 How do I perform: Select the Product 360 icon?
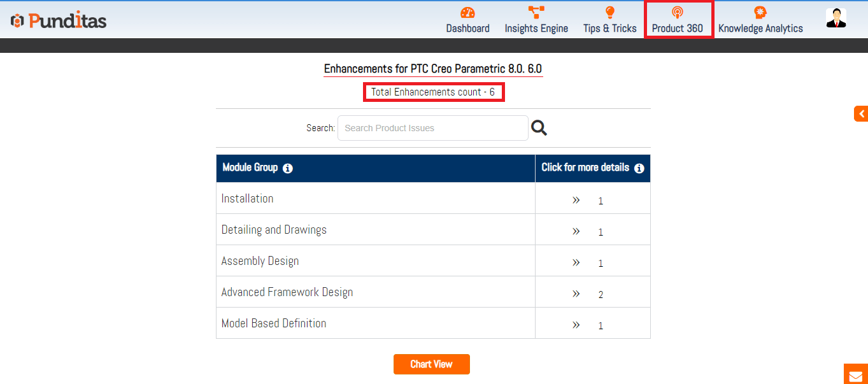pos(677,13)
